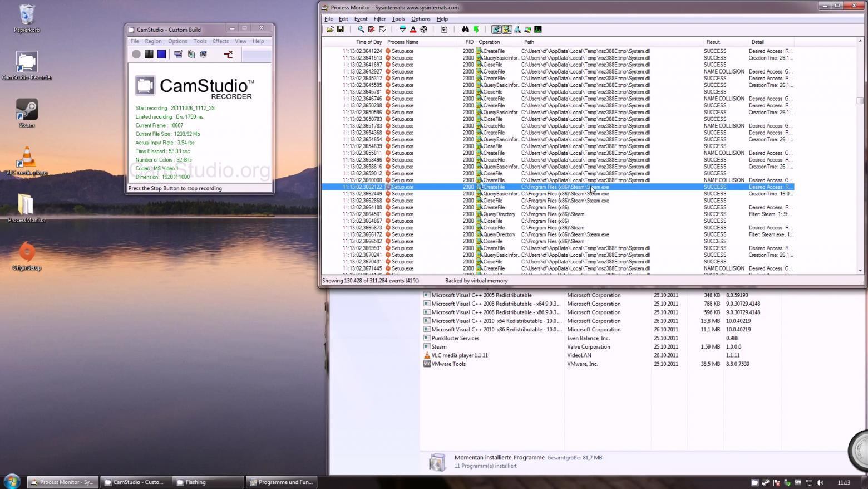Toggle Show Network Activity icon
The width and height of the screenshot is (868, 489).
pyautogui.click(x=517, y=30)
